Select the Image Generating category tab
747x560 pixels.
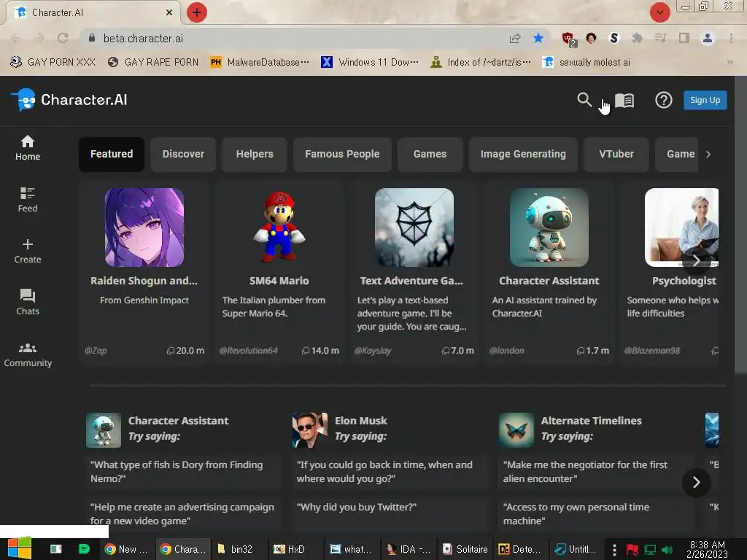click(x=523, y=155)
